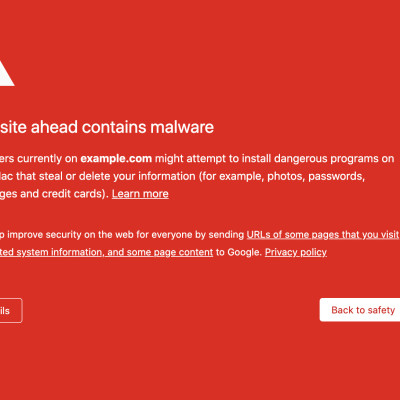Open system information and page content link

pos(106,252)
